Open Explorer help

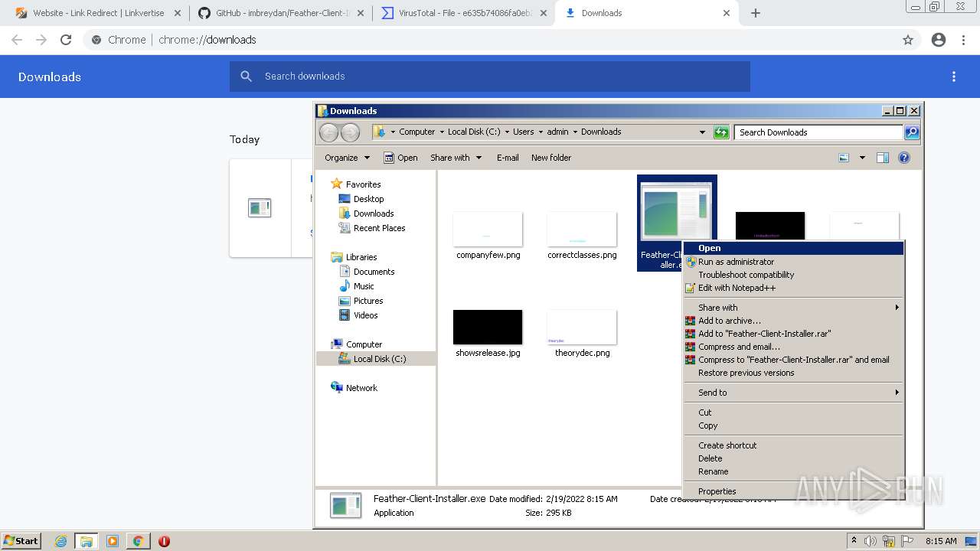point(904,158)
